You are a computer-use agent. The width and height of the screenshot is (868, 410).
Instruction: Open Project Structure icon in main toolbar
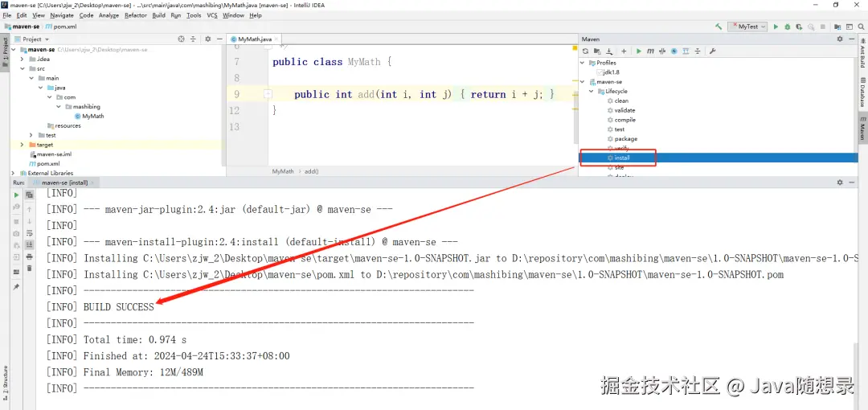pyautogui.click(x=837, y=27)
